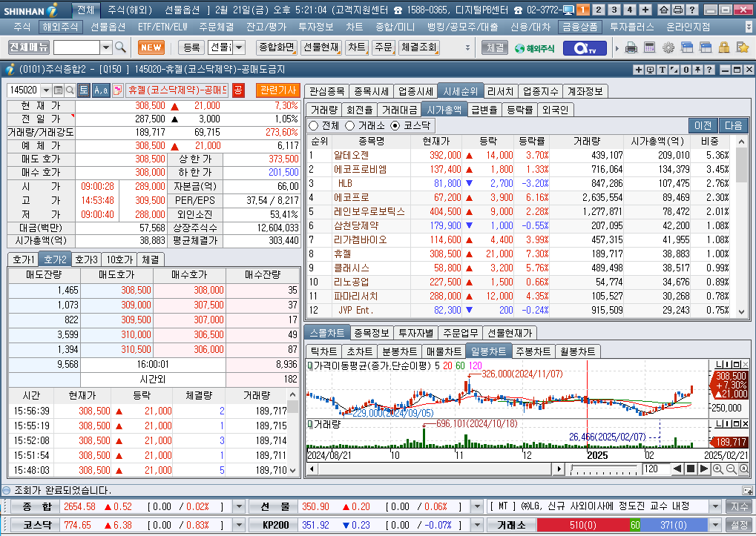Open the 해외주식 menu

pyautogui.click(x=60, y=27)
